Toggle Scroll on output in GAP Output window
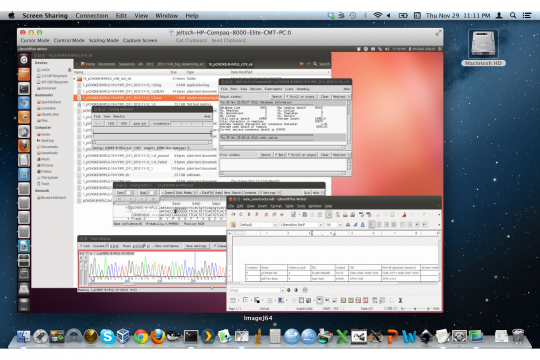Screen dimensions: 540x360 point(300,97)
